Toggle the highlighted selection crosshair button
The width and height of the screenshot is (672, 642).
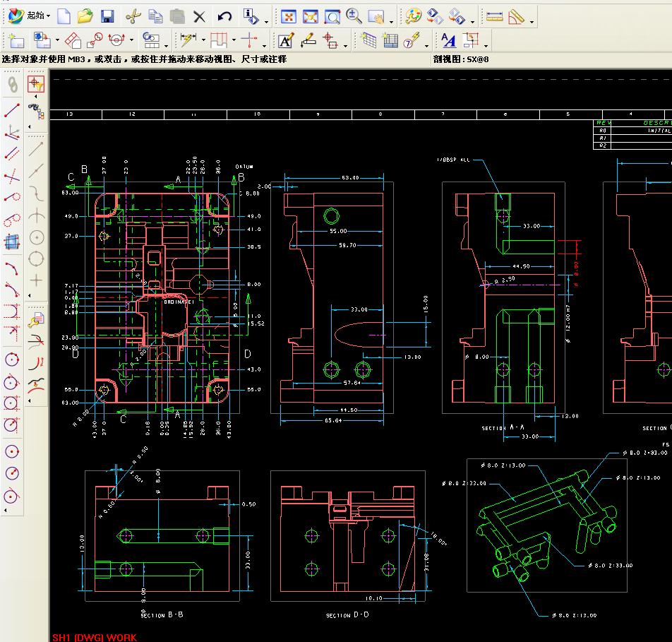[36, 84]
